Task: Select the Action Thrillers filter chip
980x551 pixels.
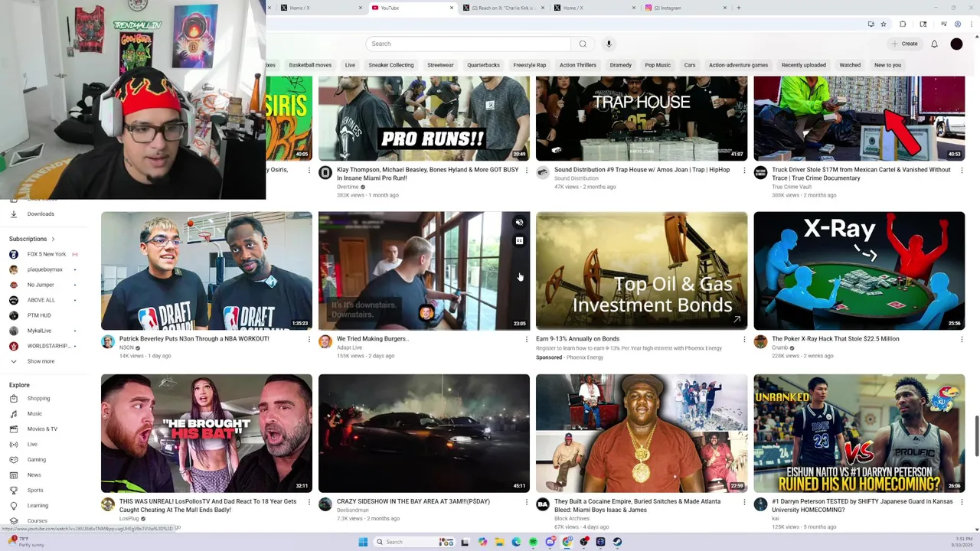Action: pyautogui.click(x=578, y=65)
